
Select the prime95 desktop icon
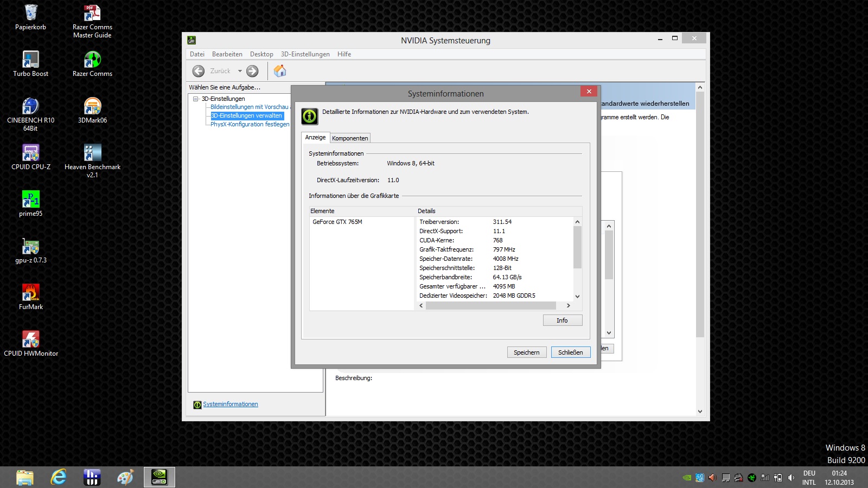(31, 204)
